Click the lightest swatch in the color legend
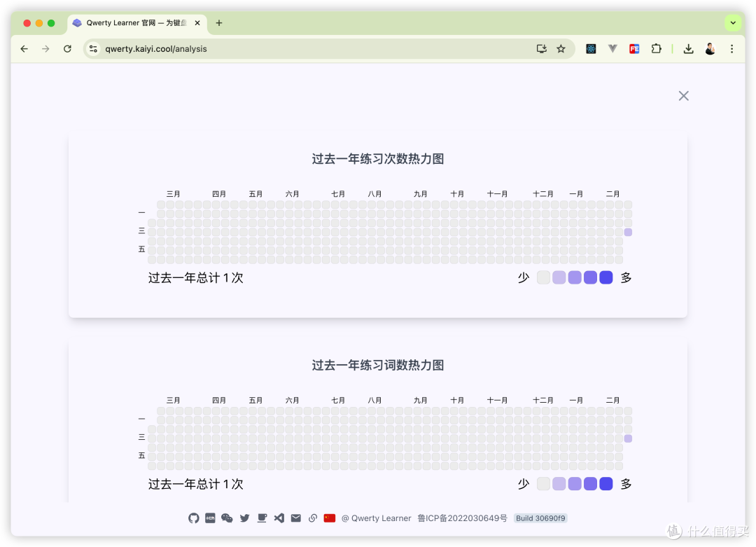This screenshot has width=756, height=547. 543,277
